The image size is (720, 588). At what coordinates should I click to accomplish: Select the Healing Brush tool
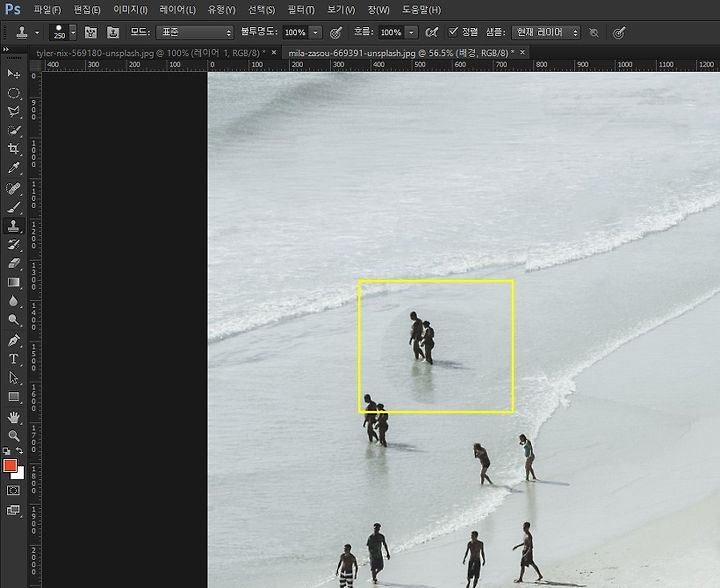click(x=14, y=188)
